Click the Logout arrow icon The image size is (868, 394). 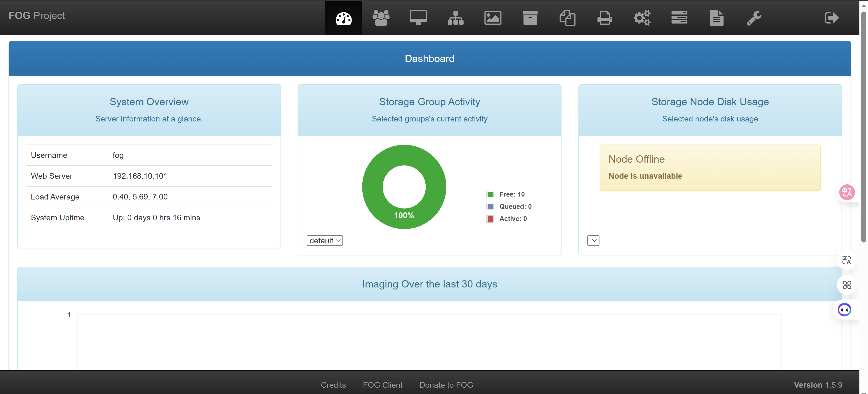click(x=832, y=18)
